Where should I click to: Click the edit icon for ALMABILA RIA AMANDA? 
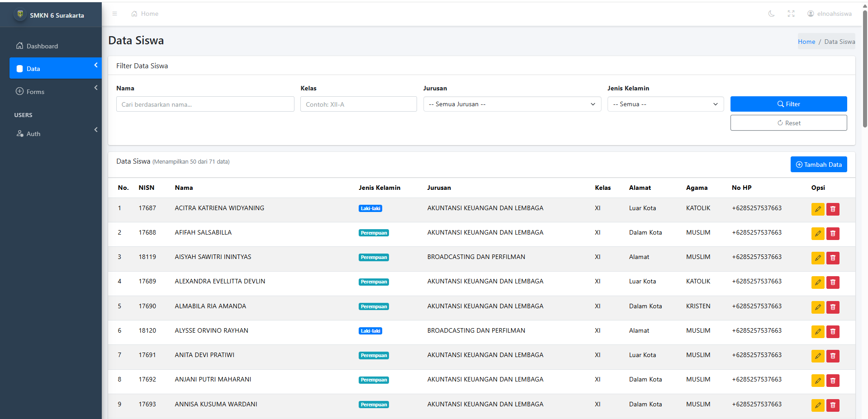click(x=817, y=307)
